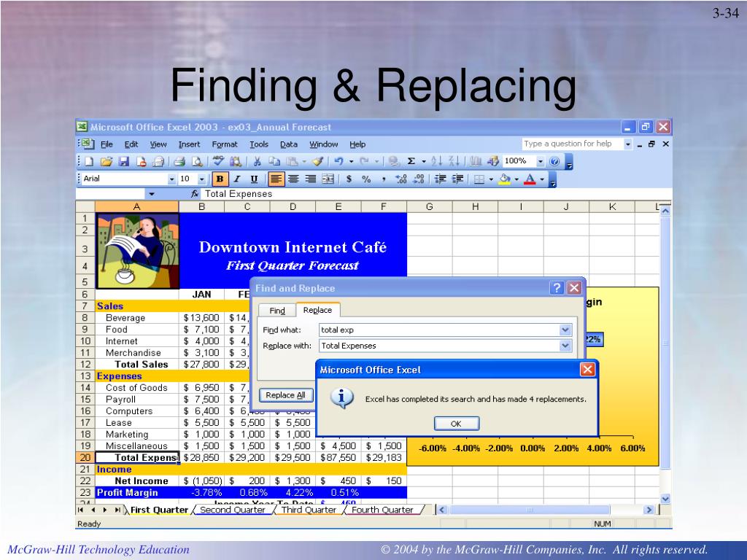747x560 pixels.
Task: Open the Insert menu
Action: tap(189, 144)
